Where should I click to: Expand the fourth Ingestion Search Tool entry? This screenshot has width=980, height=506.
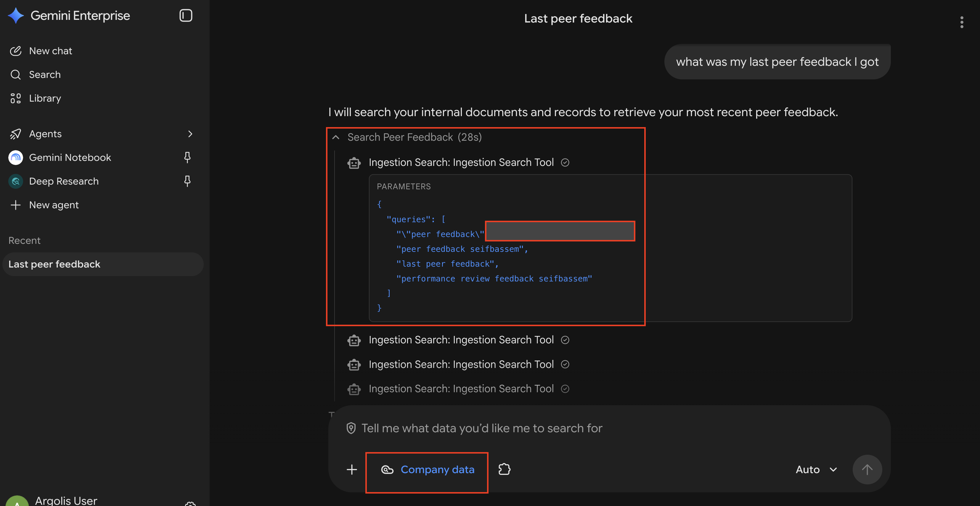tap(461, 389)
